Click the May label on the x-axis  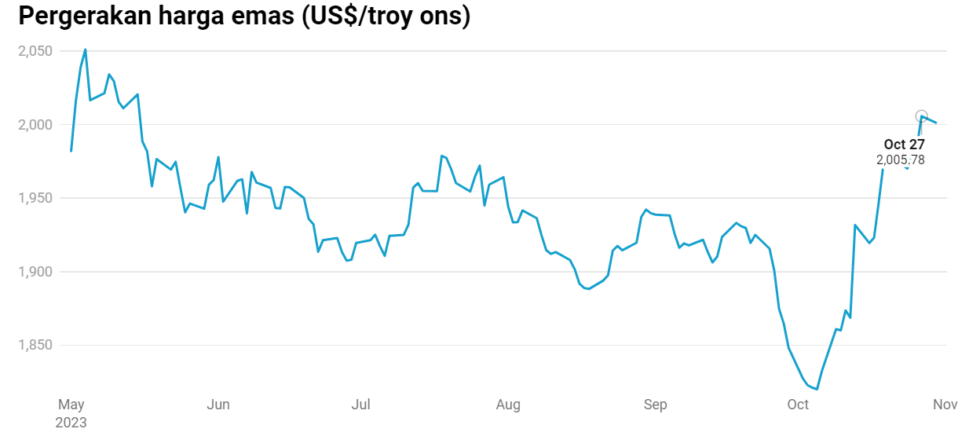[71, 405]
